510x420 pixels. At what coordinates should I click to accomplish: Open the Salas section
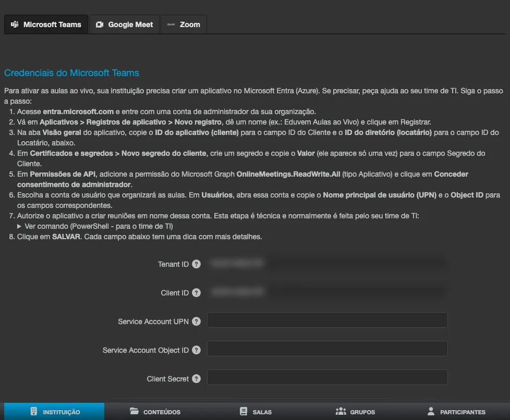tap(256, 412)
